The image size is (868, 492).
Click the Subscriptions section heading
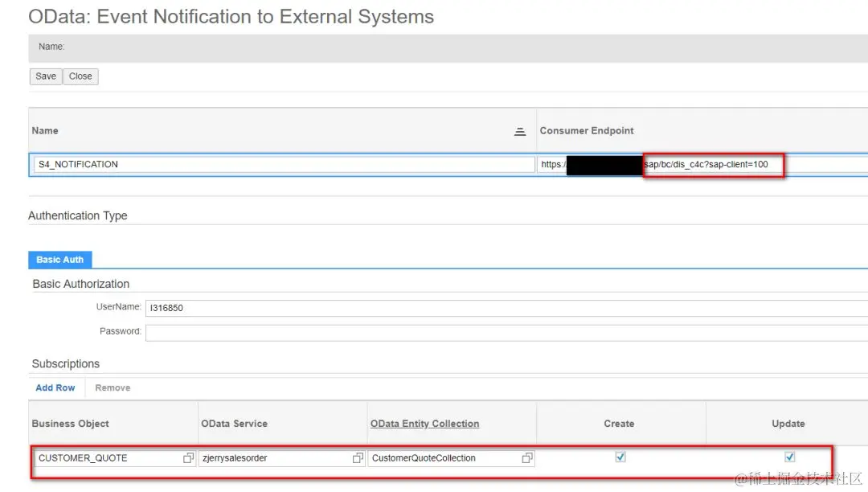point(65,363)
